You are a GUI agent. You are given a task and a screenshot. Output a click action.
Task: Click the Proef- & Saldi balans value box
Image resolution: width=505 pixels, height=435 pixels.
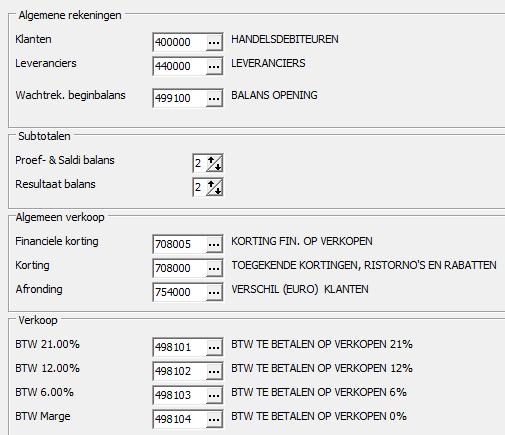point(199,163)
